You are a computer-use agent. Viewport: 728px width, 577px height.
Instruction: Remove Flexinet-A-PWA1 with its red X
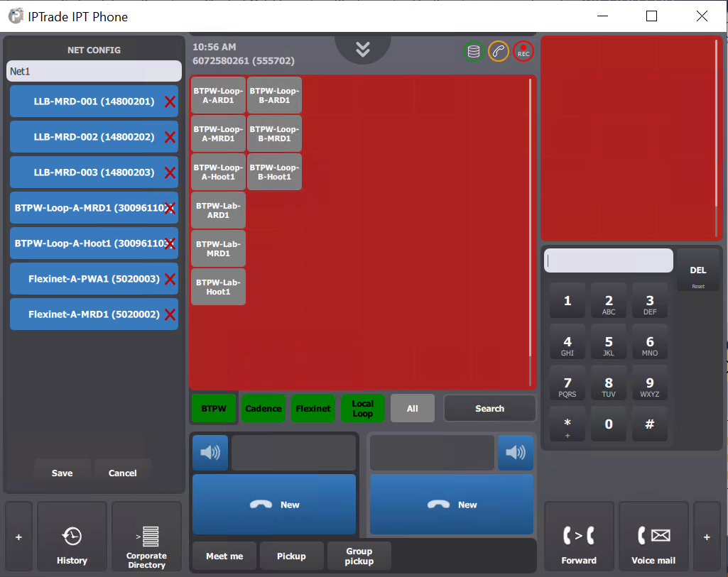pos(170,279)
